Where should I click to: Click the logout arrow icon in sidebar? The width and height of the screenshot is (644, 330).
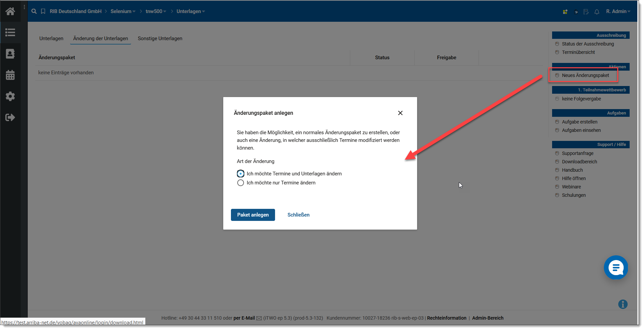coord(10,117)
